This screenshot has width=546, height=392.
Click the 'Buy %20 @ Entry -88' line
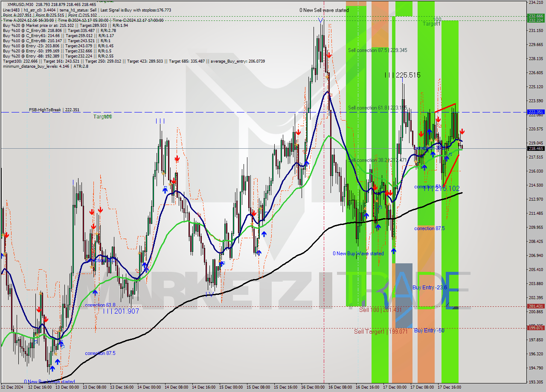coord(58,56)
